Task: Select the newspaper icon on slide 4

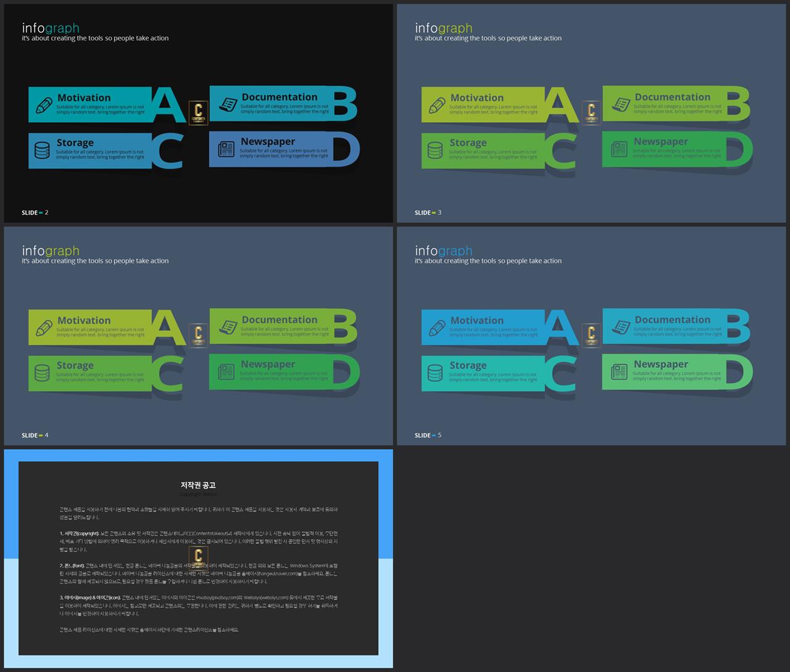Action: click(x=227, y=371)
